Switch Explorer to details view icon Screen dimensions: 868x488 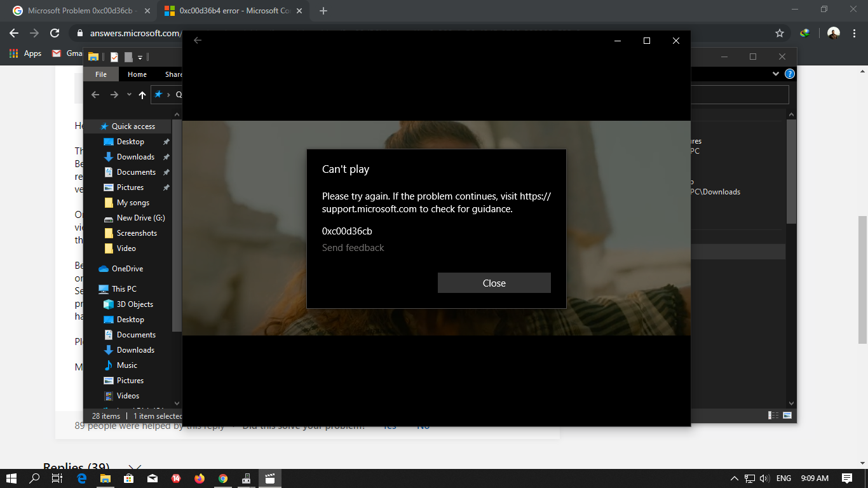773,416
